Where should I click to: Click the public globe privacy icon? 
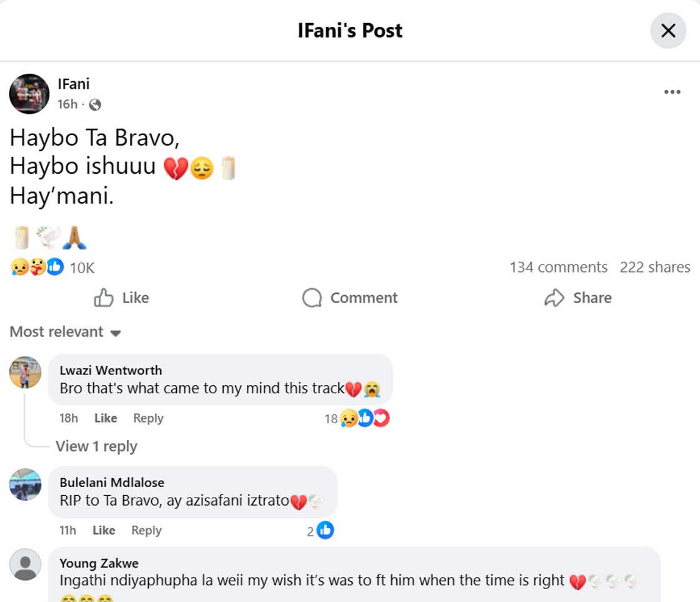pos(94,104)
